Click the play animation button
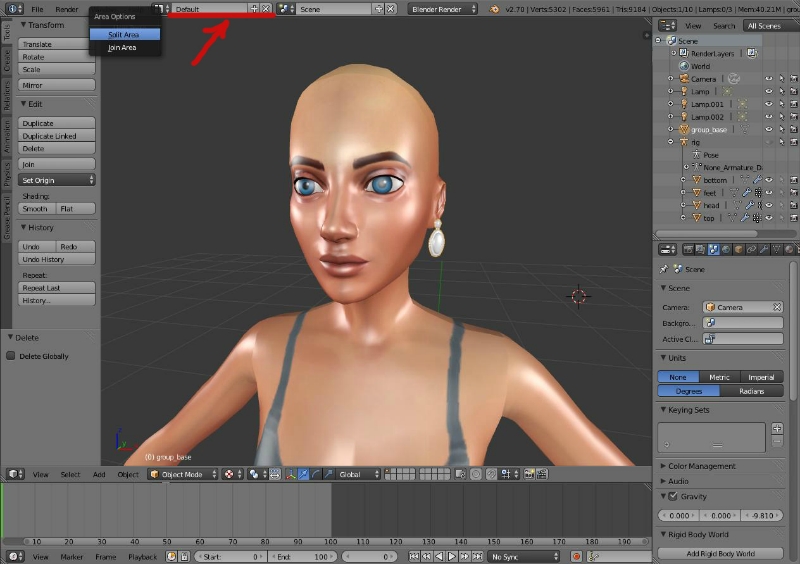 pos(452,556)
